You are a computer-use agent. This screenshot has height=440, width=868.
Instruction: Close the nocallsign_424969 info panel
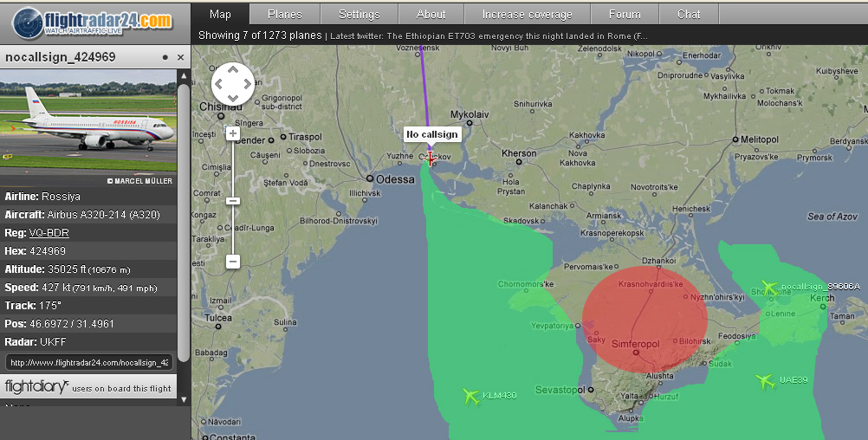180,57
